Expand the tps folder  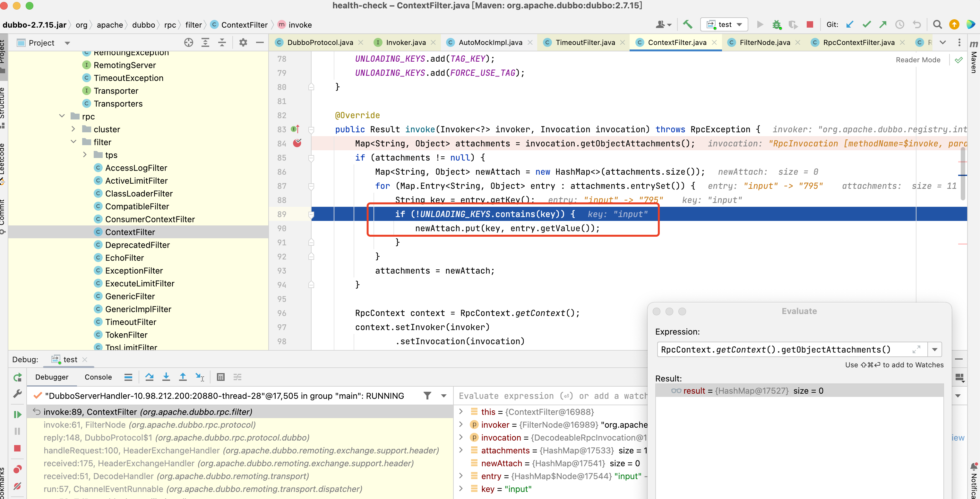click(85, 154)
